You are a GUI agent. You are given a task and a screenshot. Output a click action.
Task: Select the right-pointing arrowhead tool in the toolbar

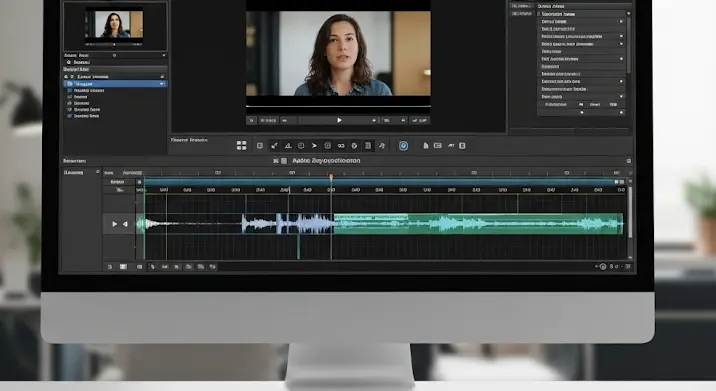(x=314, y=146)
